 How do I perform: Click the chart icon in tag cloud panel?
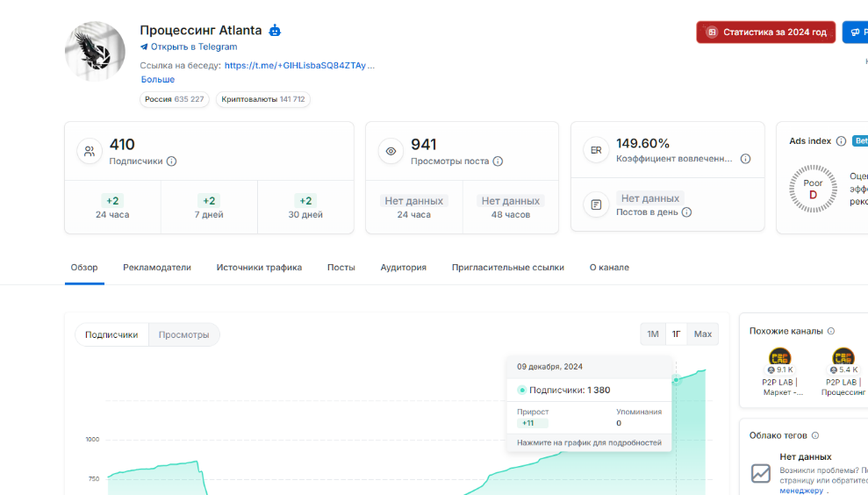pyautogui.click(x=761, y=473)
